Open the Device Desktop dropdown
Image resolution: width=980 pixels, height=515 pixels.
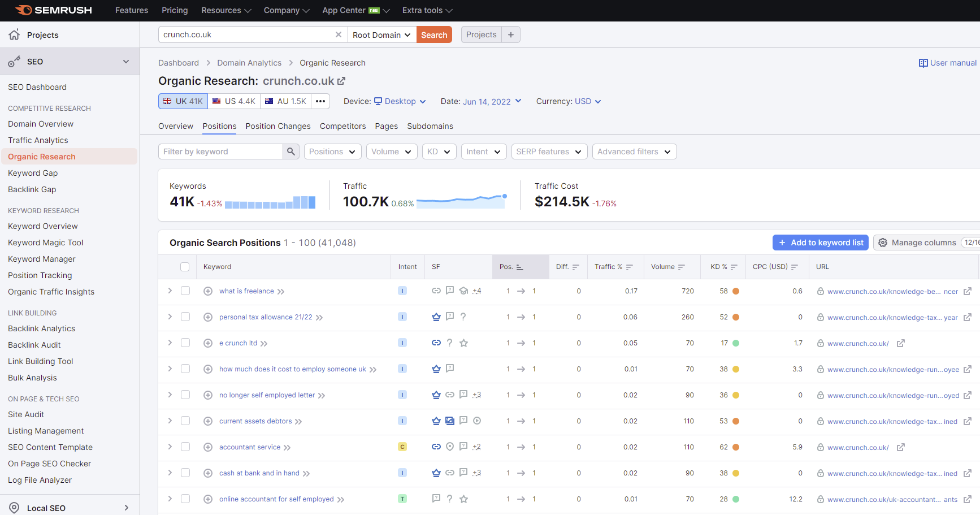point(400,101)
